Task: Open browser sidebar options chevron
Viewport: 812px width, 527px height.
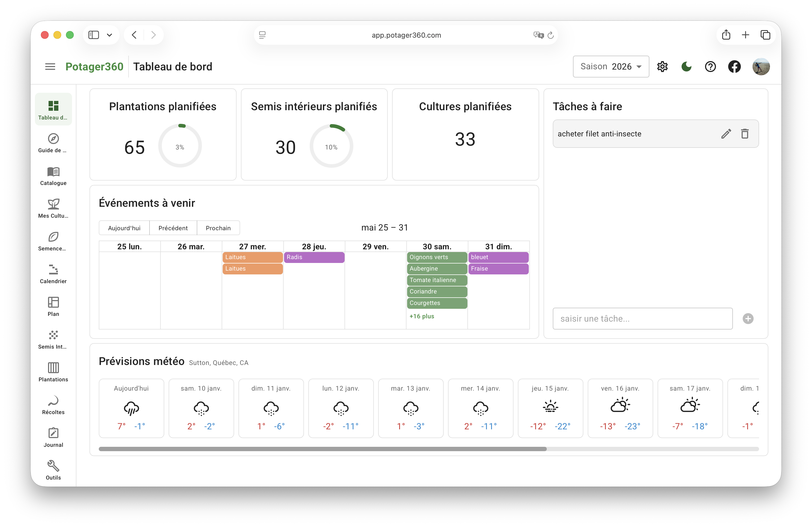Action: pyautogui.click(x=109, y=35)
